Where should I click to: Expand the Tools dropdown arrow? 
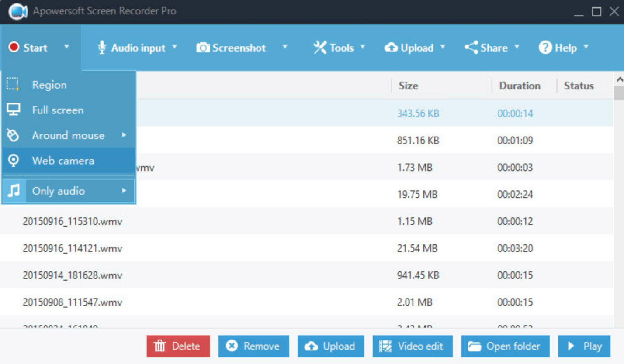pyautogui.click(x=362, y=46)
